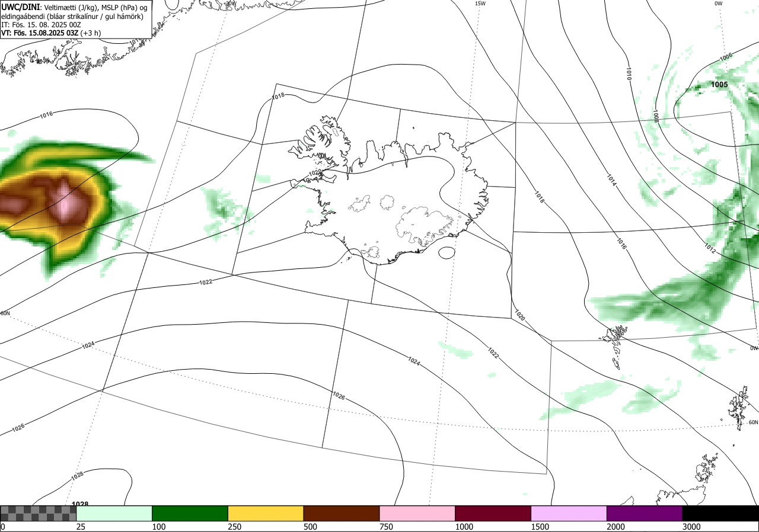Click the 15W longitude label

(480, 4)
